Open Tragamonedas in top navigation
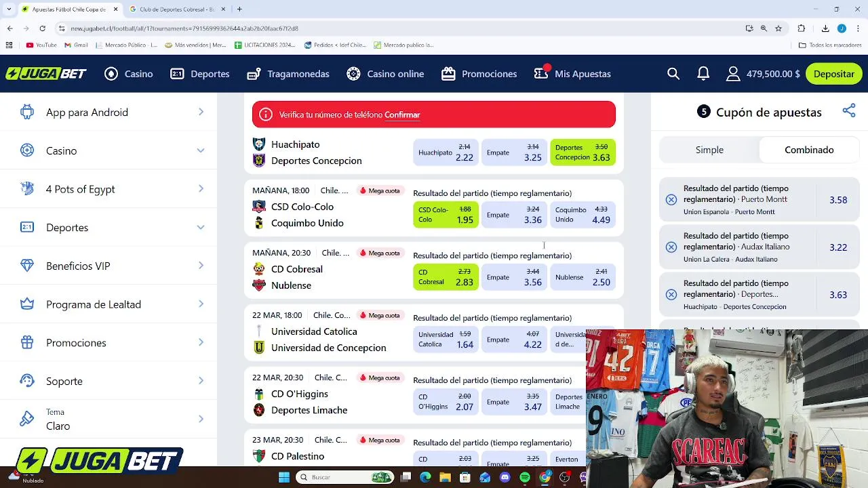 [288, 74]
